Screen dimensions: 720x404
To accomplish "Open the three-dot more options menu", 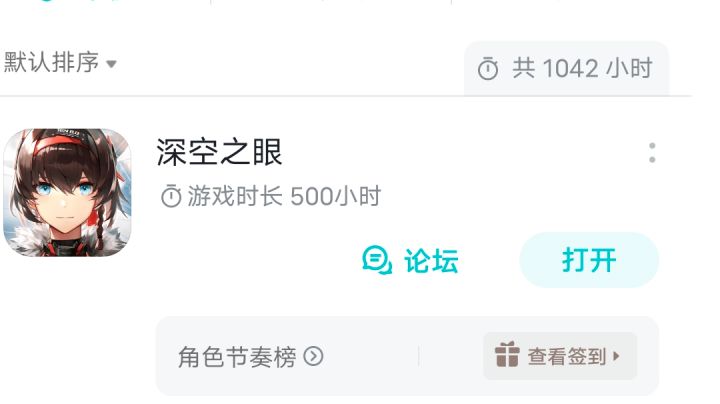I will point(652,152).
